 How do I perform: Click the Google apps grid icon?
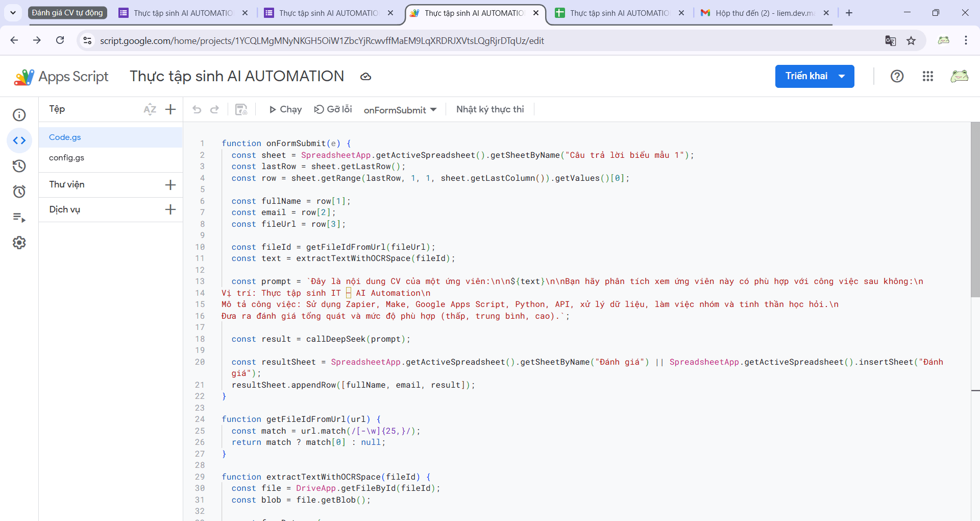(927, 76)
